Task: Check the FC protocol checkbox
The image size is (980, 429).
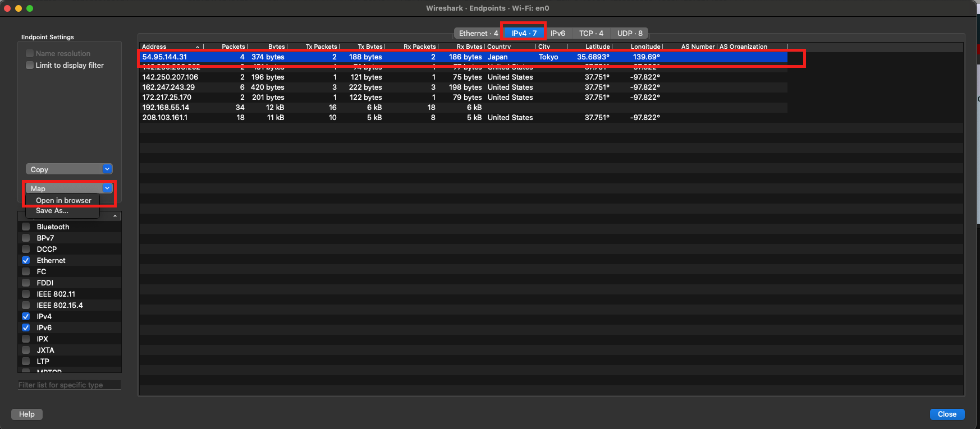Action: (x=26, y=271)
